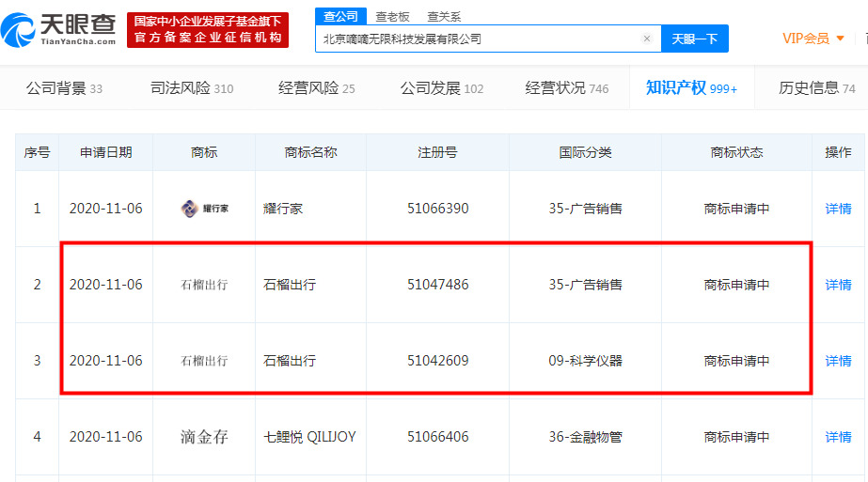Click the 国际分类 column header
The height and width of the screenshot is (482, 868).
(585, 152)
